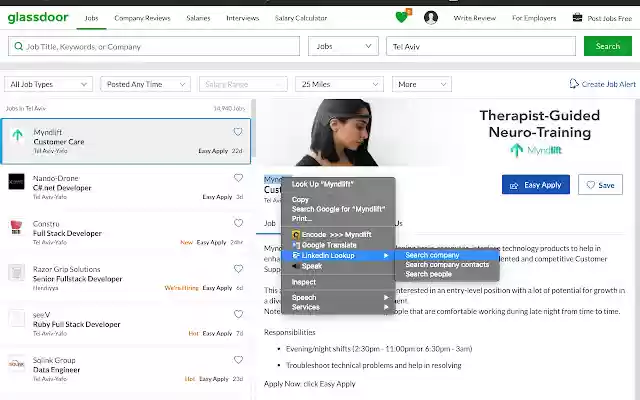Image resolution: width=640 pixels, height=400 pixels.
Task: Select Search Google for "Myndlift"
Action: 338,209
